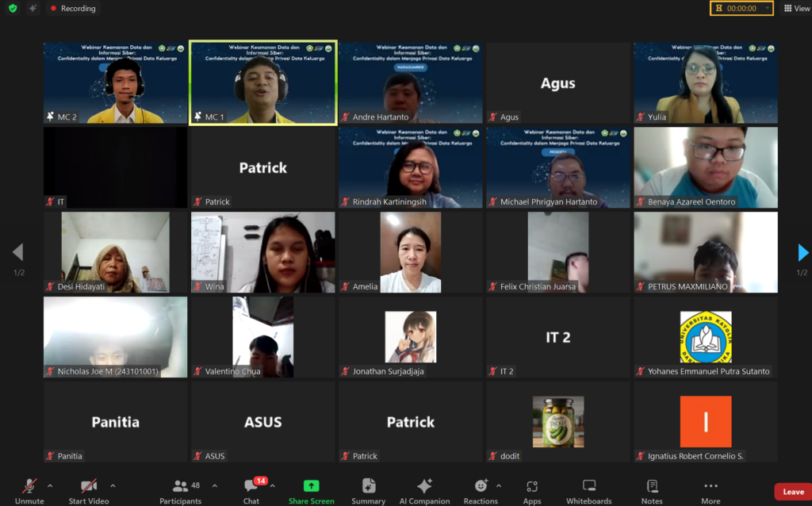Open the meeting Summary tool
This screenshot has height=506, width=812.
coord(368,486)
